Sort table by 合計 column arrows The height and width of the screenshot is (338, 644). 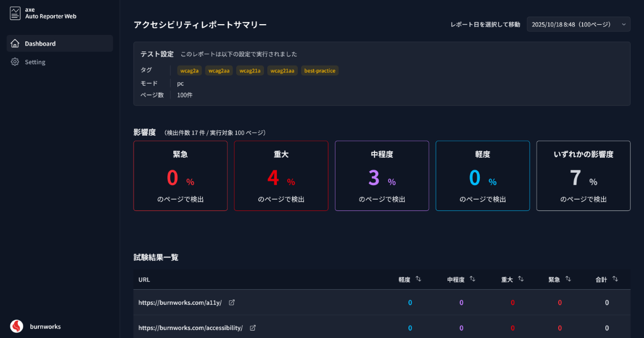click(x=616, y=279)
